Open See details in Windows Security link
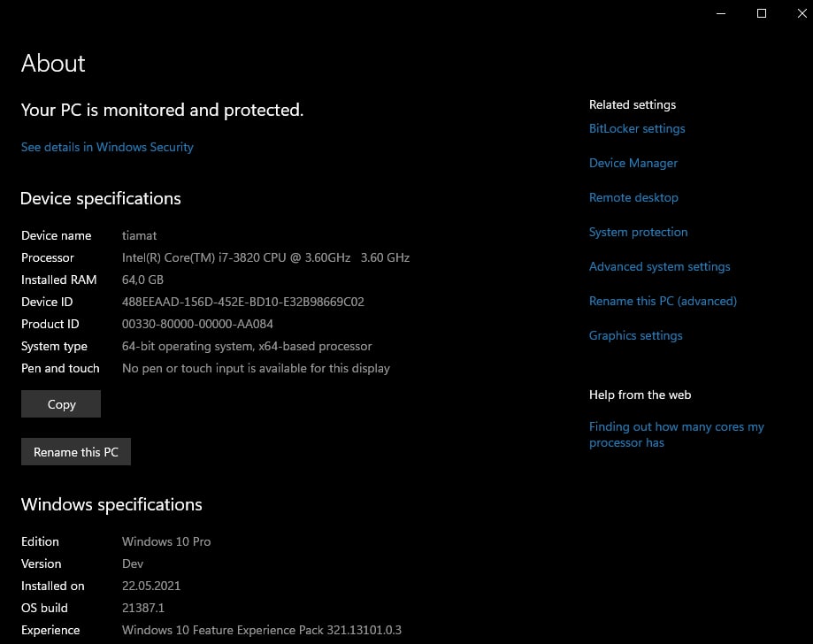The width and height of the screenshot is (813, 644). coord(107,147)
